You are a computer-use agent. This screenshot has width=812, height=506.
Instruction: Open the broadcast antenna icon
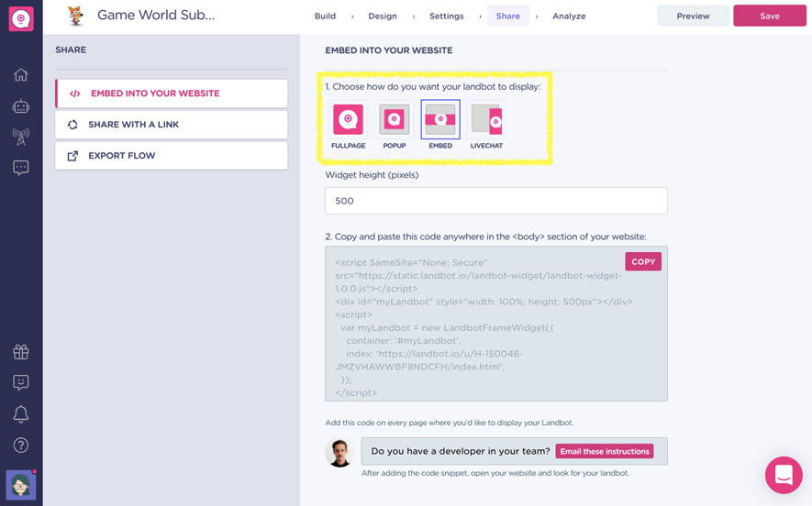(21, 137)
